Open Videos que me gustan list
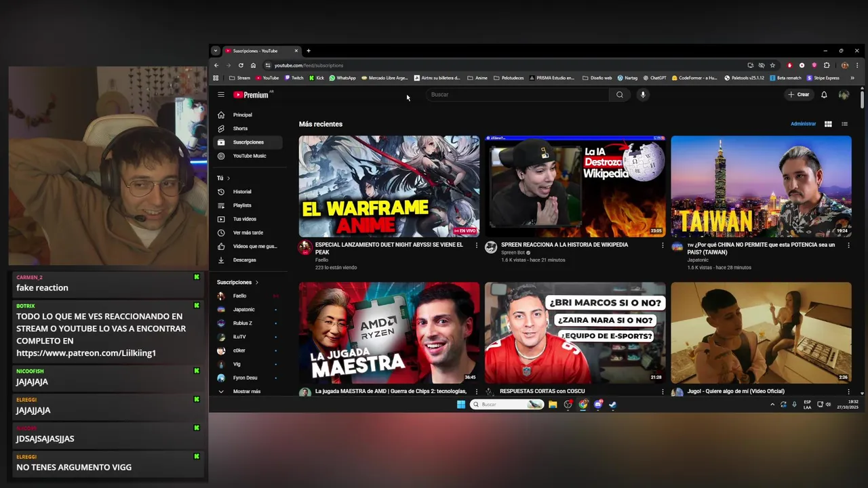868x488 pixels. (x=248, y=246)
